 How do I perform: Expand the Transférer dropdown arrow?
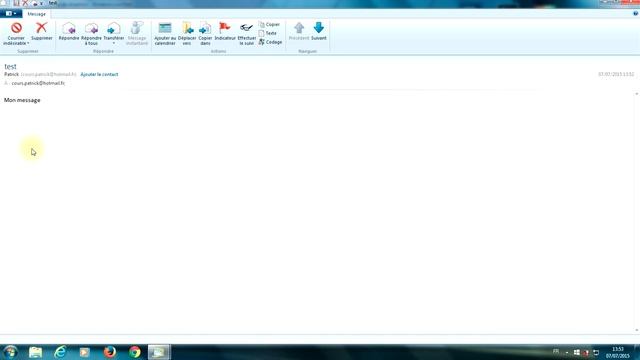click(x=113, y=43)
